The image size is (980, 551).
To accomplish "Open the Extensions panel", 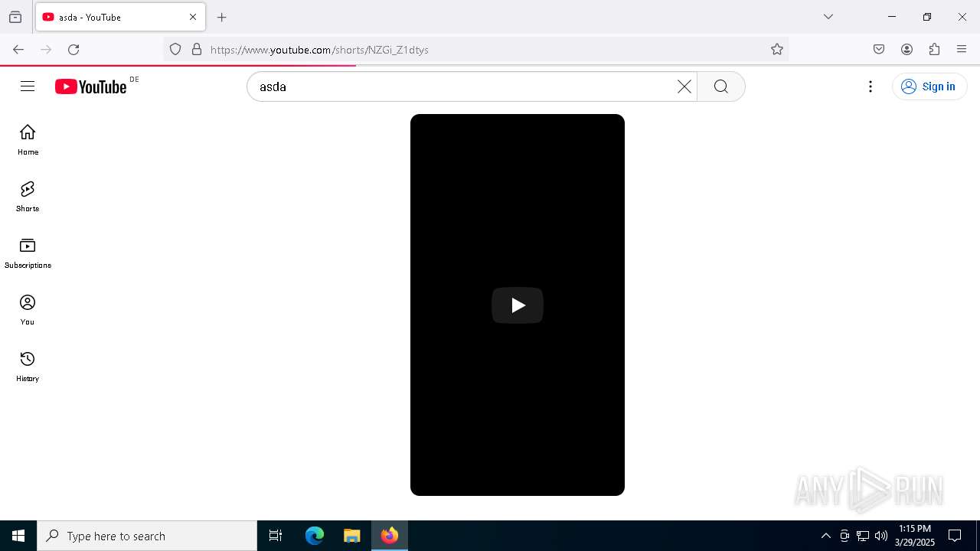I will click(934, 49).
